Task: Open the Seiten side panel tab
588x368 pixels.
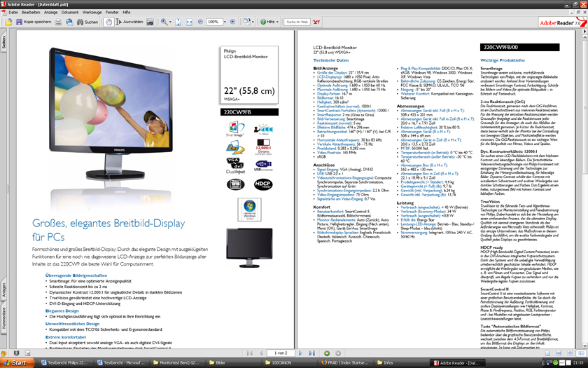Action: point(3,43)
